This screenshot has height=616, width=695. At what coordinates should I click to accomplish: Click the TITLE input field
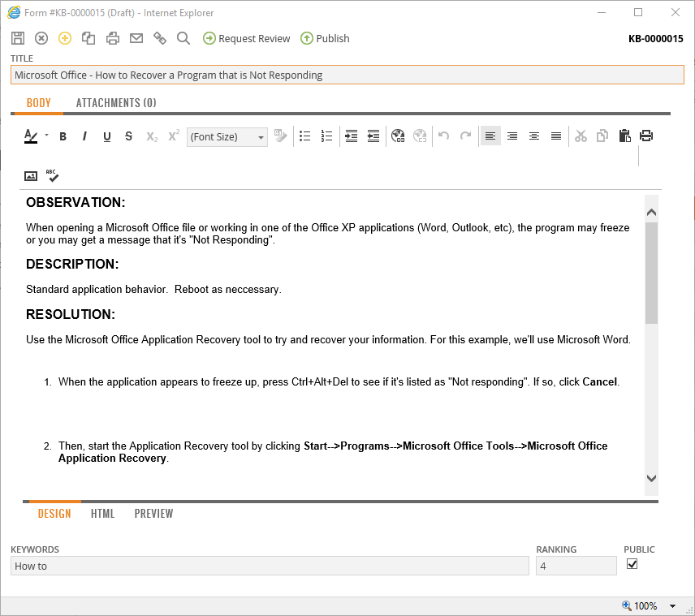point(347,75)
